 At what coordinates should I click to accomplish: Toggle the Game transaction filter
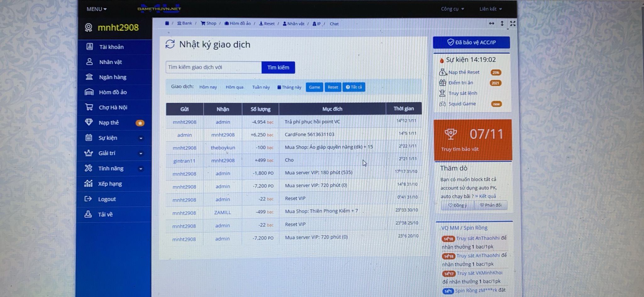(314, 87)
